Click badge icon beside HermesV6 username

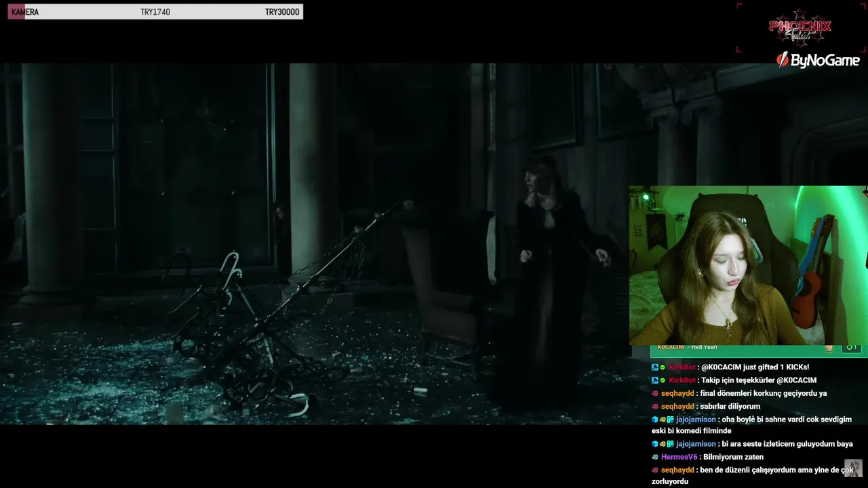655,457
